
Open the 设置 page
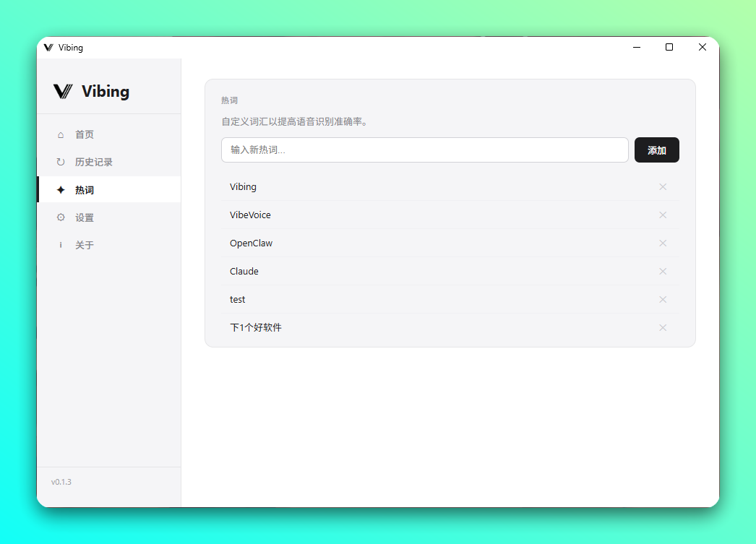(85, 217)
